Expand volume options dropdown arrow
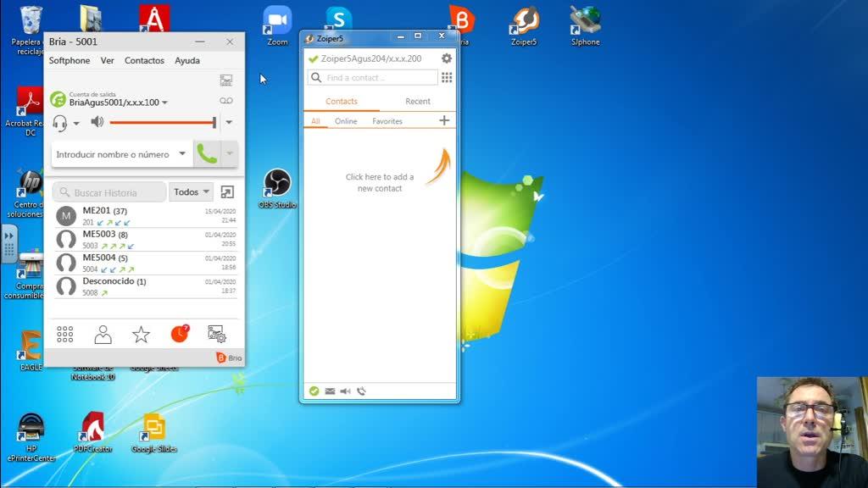 (x=229, y=122)
